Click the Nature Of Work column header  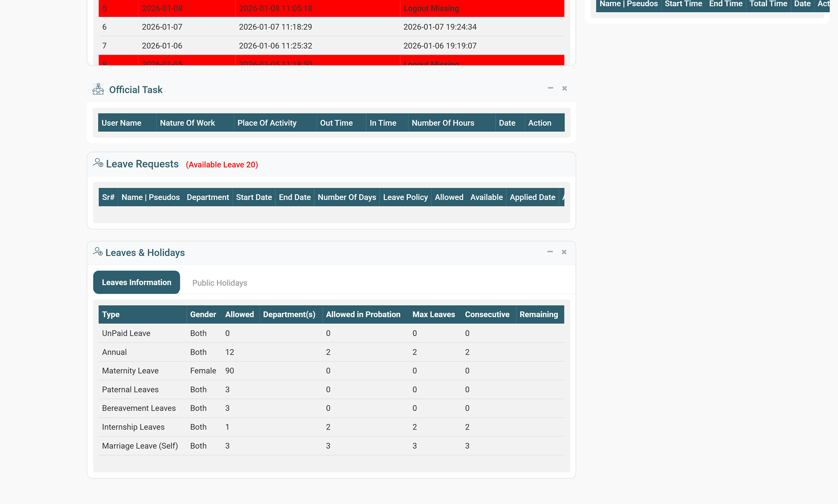coord(187,123)
